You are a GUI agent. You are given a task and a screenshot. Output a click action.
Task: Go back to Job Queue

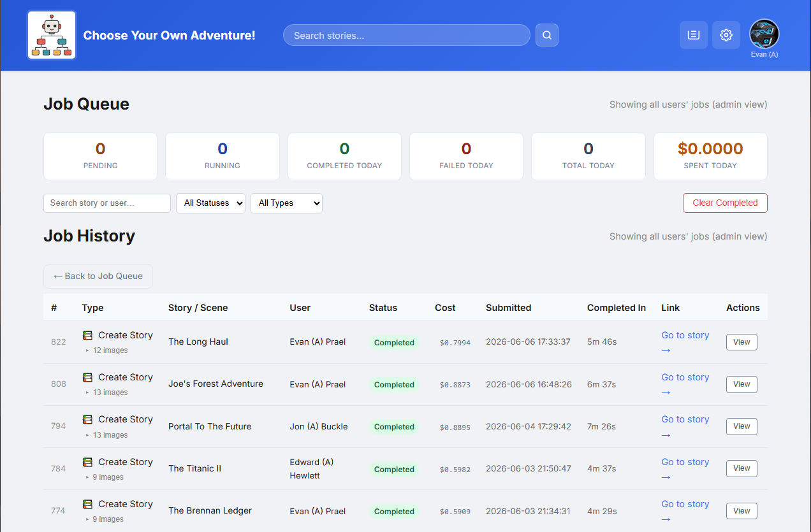pos(98,277)
